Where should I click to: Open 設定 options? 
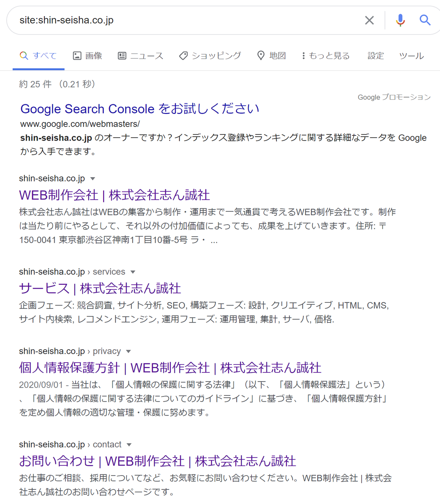[x=375, y=56]
